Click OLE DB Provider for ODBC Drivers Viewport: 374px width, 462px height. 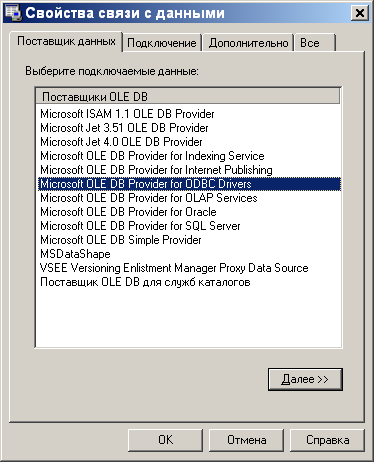tap(190, 184)
